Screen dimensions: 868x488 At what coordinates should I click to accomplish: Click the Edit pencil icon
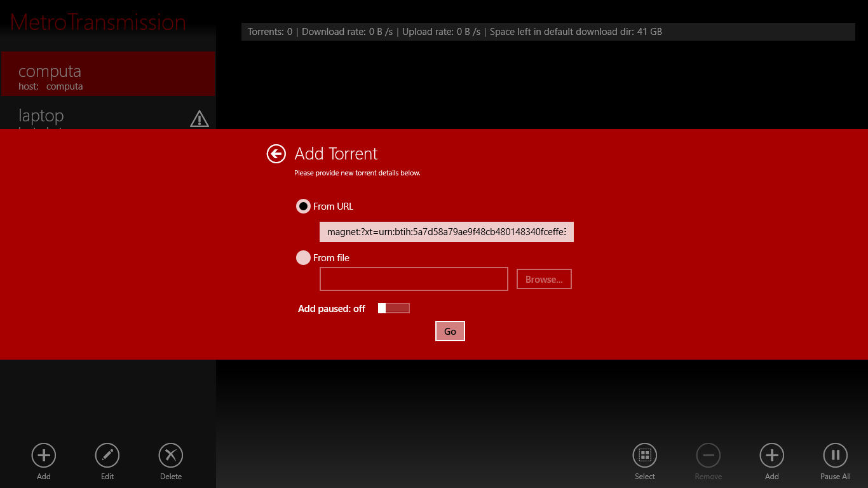click(x=107, y=455)
